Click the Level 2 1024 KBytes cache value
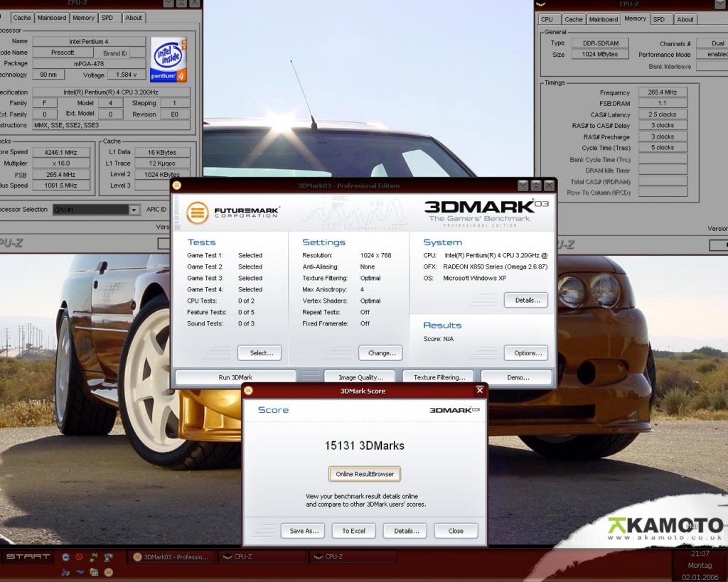Image resolution: width=728 pixels, height=582 pixels. 162,174
